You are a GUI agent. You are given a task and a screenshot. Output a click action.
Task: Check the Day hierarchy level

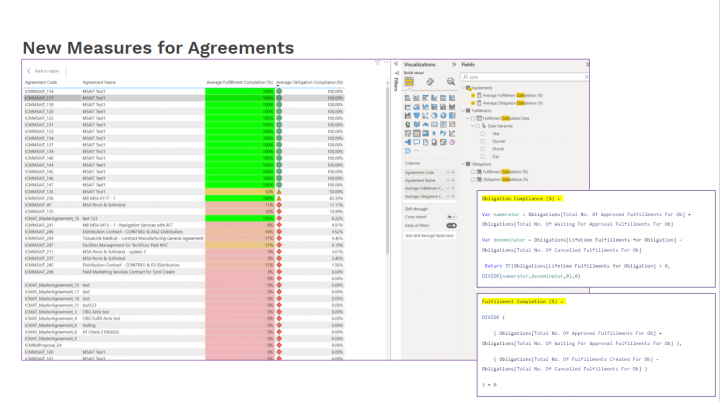483,157
